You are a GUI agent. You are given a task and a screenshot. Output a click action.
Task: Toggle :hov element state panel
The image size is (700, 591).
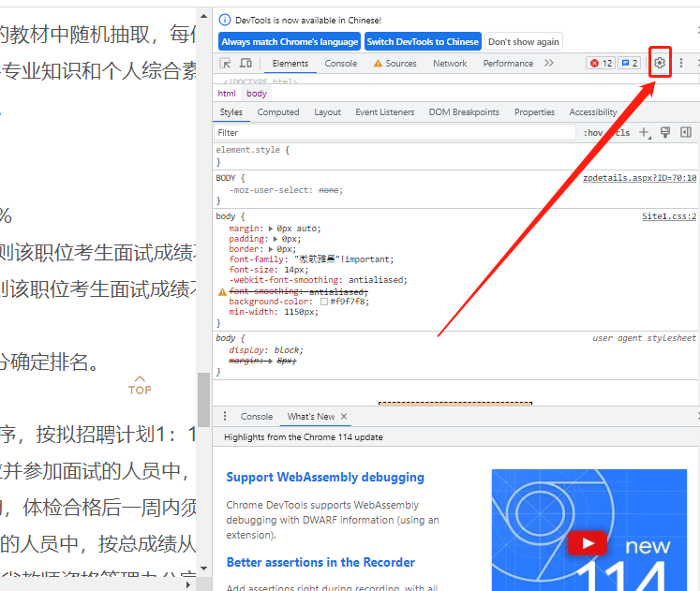click(x=592, y=133)
